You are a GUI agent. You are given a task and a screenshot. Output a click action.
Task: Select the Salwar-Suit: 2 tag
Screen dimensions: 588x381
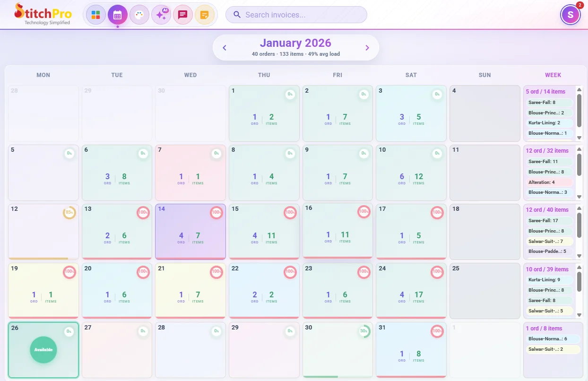pos(553,349)
